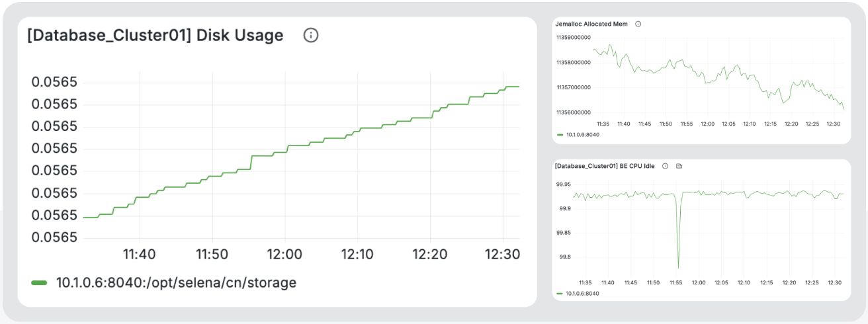Click the 12:30 time label on Disk Usage chart
Screen dimensions: 868x324
pyautogui.click(x=503, y=254)
